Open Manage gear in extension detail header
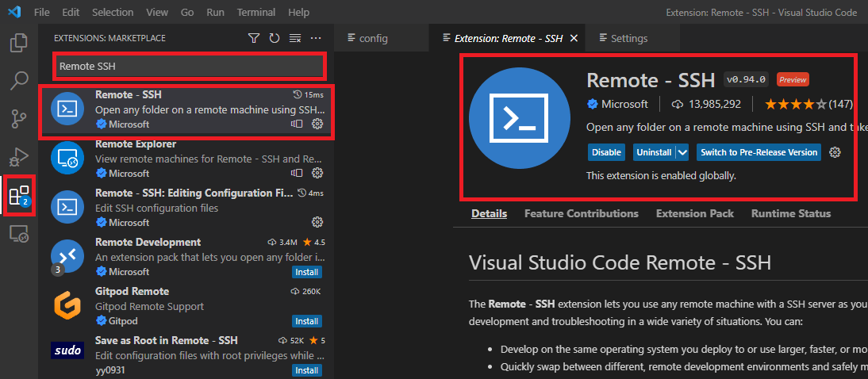Screen dimensions: 868x379 point(835,152)
